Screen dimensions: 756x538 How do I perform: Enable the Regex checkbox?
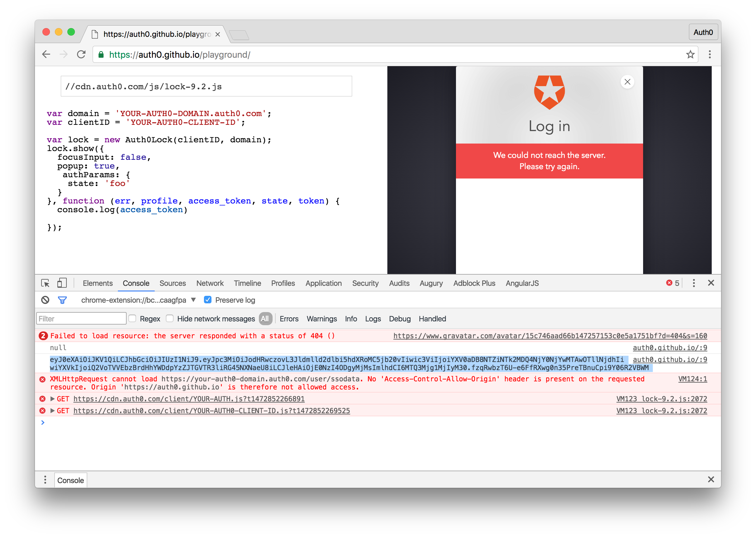click(x=133, y=319)
